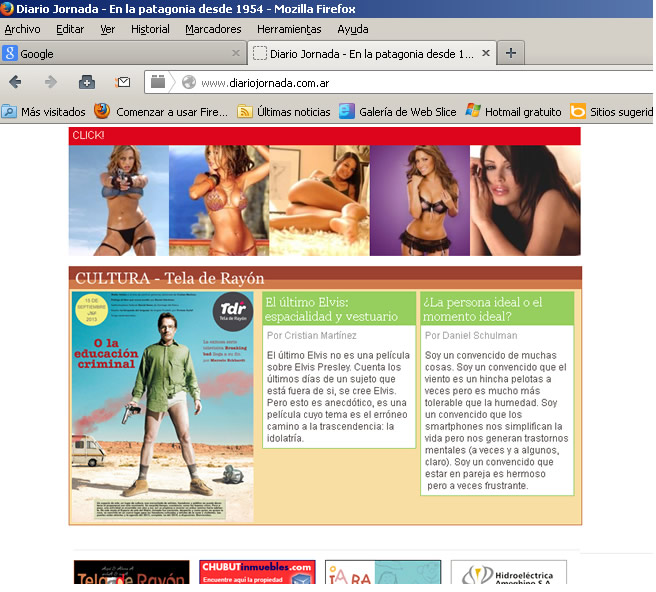Click El último Elvis article summary text

pyautogui.click(x=338, y=397)
